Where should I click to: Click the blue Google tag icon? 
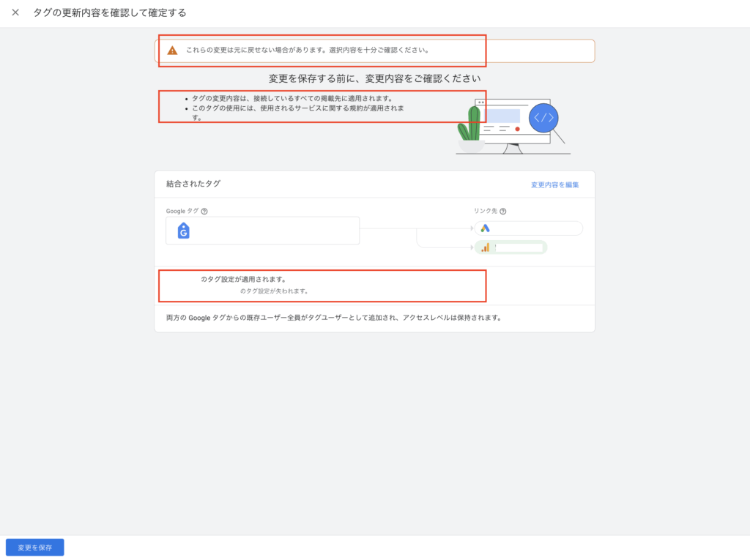click(x=184, y=231)
